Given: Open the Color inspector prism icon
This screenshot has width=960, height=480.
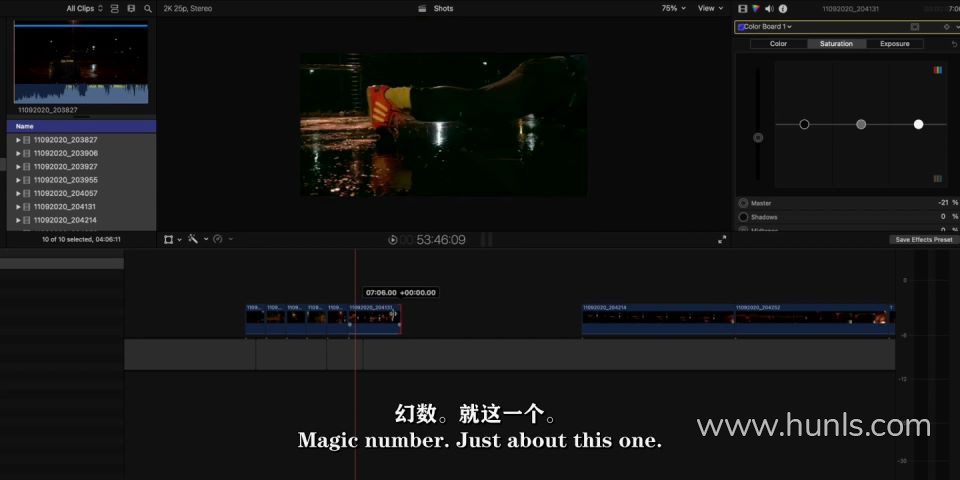Looking at the screenshot, I should [x=756, y=9].
